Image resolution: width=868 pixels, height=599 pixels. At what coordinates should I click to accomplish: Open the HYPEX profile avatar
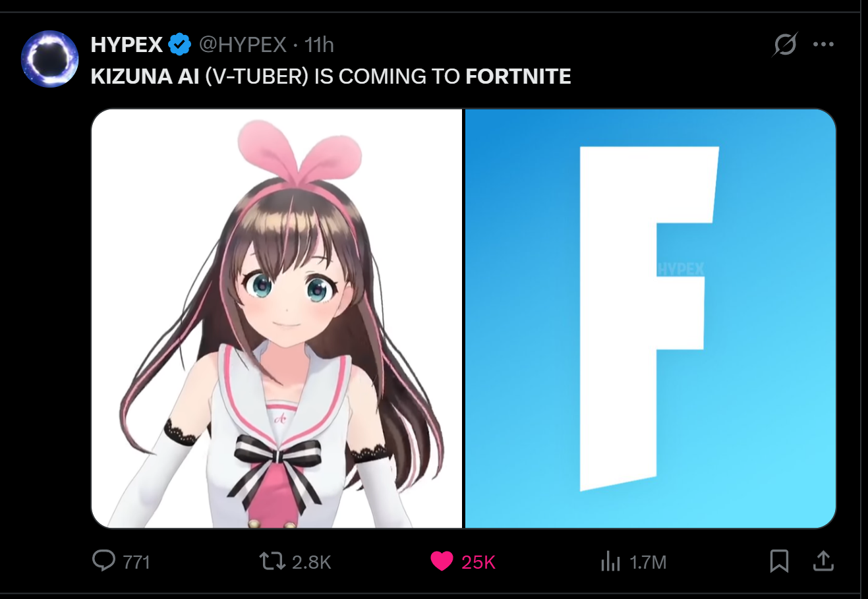click(50, 59)
